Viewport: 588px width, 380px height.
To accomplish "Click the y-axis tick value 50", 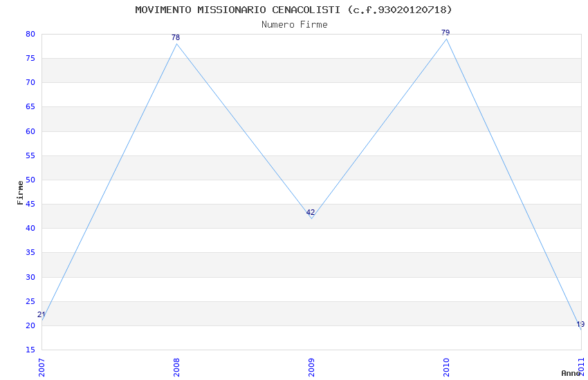I will pos(30,180).
